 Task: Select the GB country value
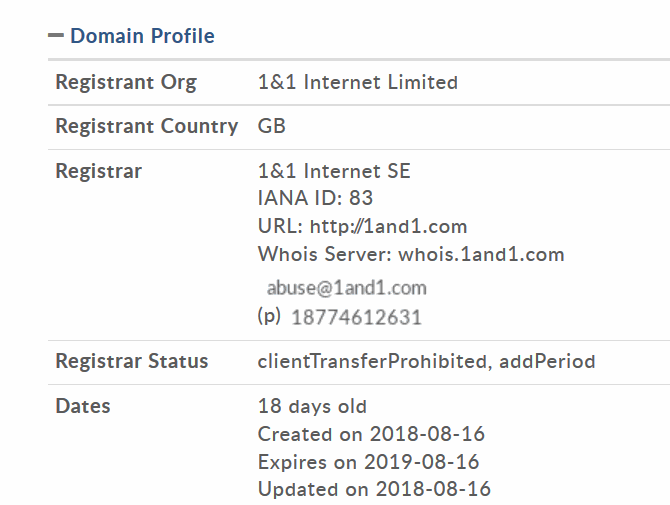click(x=271, y=126)
